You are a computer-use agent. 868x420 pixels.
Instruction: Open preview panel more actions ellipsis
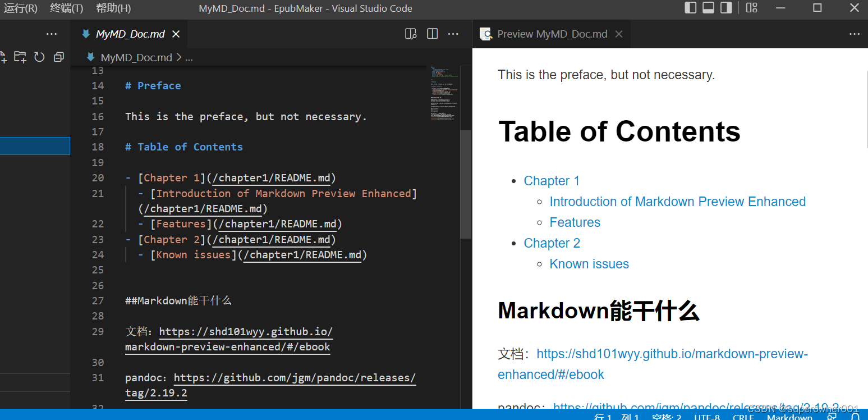point(855,34)
